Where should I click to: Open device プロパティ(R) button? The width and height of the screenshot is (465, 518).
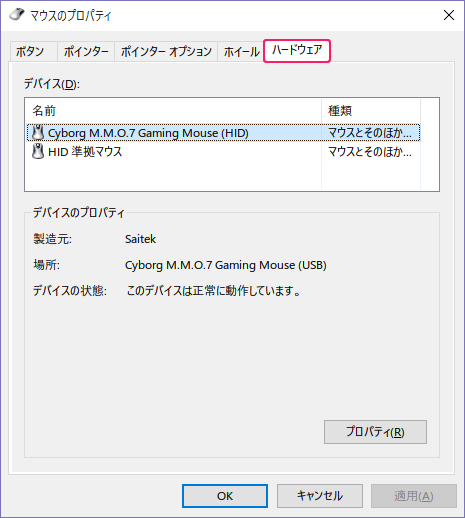(x=375, y=432)
